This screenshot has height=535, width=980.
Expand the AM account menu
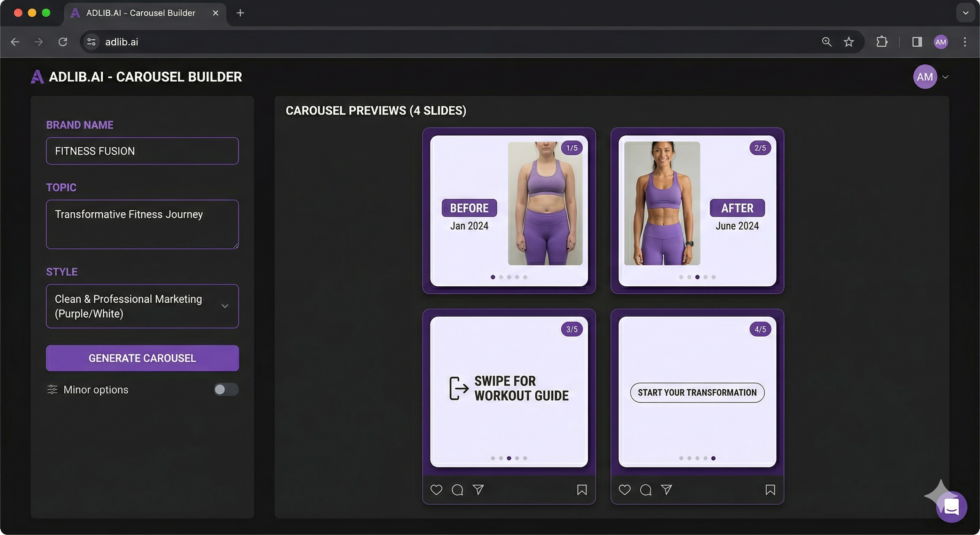[x=931, y=77]
